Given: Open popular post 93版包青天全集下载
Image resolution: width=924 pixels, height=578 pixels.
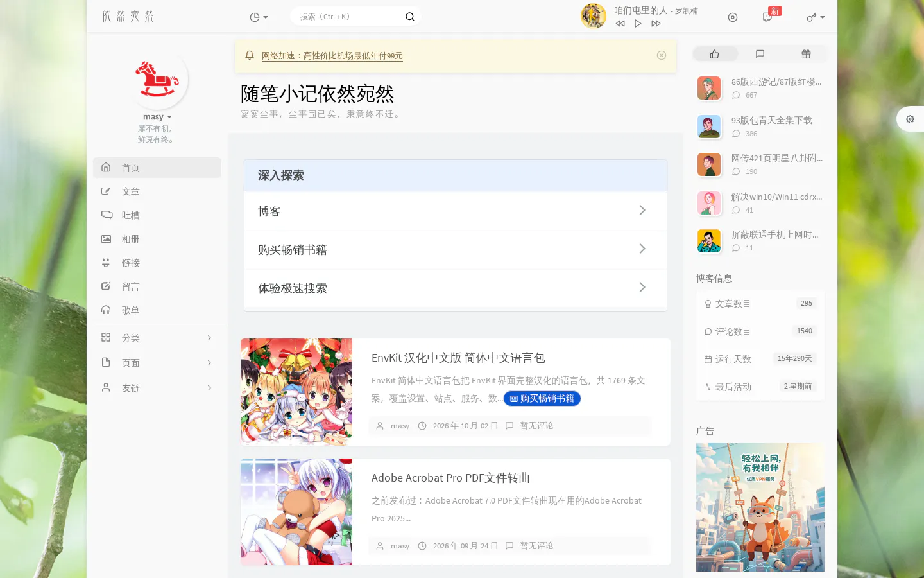Looking at the screenshot, I should [x=772, y=120].
